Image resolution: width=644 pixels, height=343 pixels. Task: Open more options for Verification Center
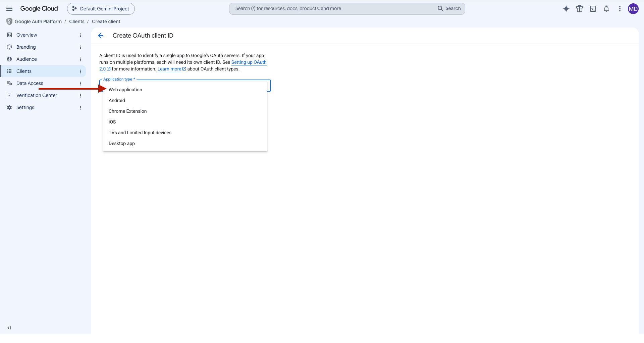point(80,96)
